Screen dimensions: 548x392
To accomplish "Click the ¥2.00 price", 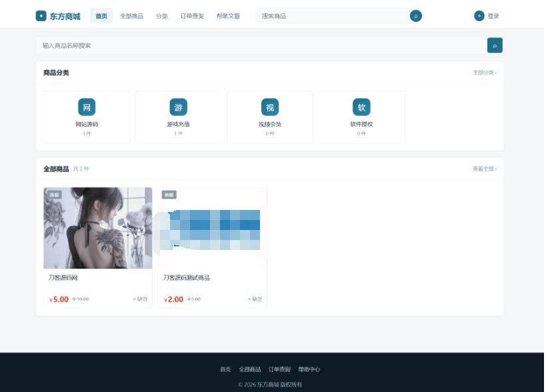I will 173,299.
